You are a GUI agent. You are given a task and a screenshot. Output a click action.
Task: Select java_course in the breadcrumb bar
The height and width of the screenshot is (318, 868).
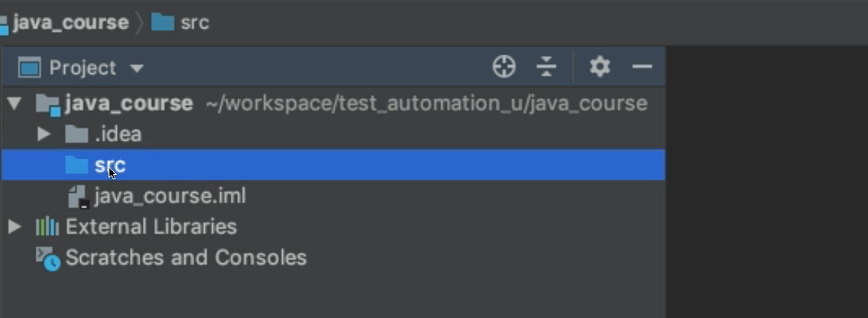point(70,22)
